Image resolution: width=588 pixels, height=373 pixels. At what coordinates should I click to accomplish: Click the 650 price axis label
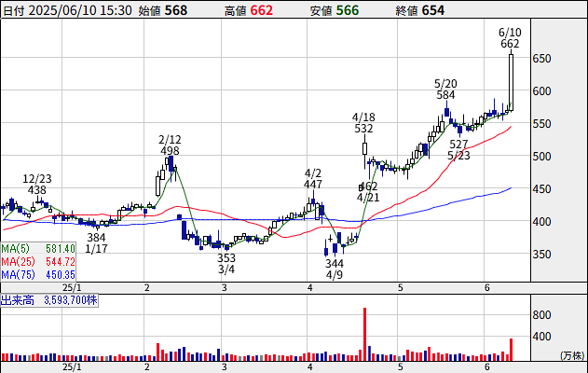(x=542, y=59)
